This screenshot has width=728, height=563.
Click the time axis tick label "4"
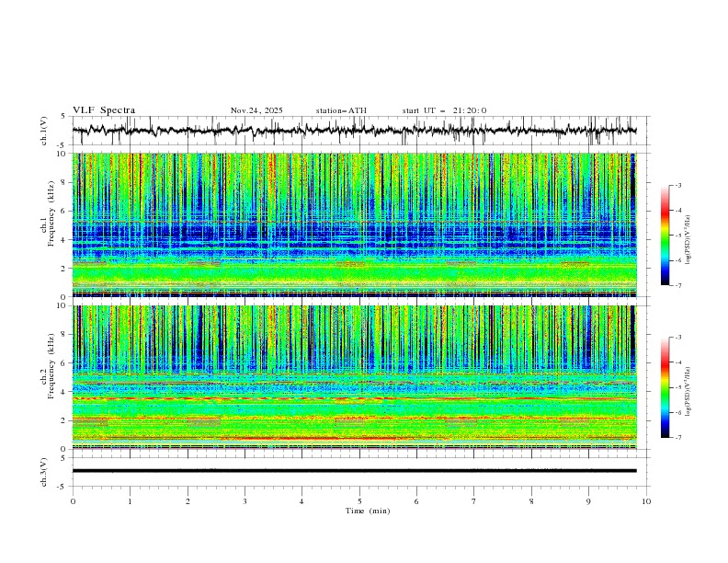[301, 501]
